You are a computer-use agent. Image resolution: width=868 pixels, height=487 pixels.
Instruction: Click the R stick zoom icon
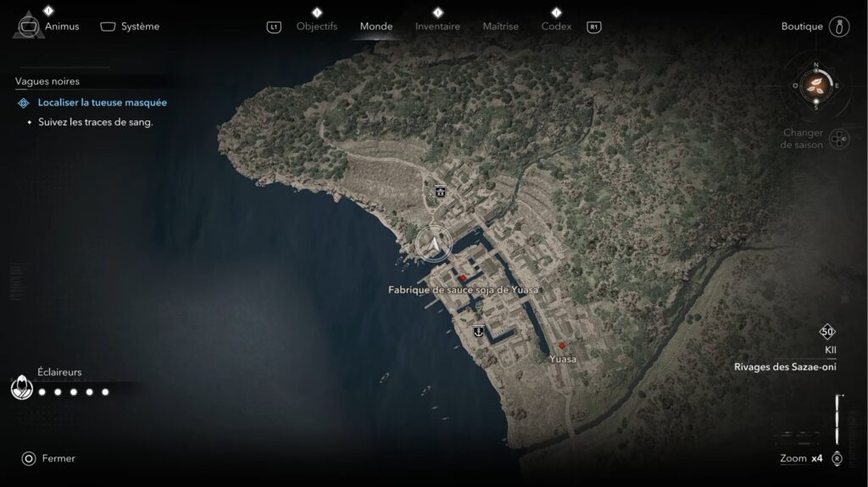(837, 459)
